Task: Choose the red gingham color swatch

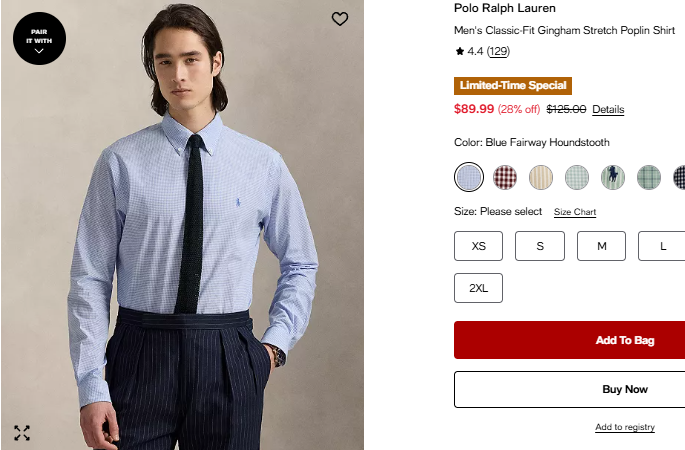Action: pyautogui.click(x=505, y=177)
